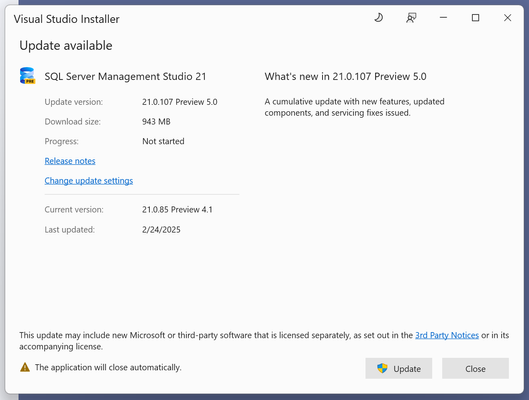Click the yellow warning triangle icon
Image resolution: width=529 pixels, height=400 pixels.
pos(25,367)
